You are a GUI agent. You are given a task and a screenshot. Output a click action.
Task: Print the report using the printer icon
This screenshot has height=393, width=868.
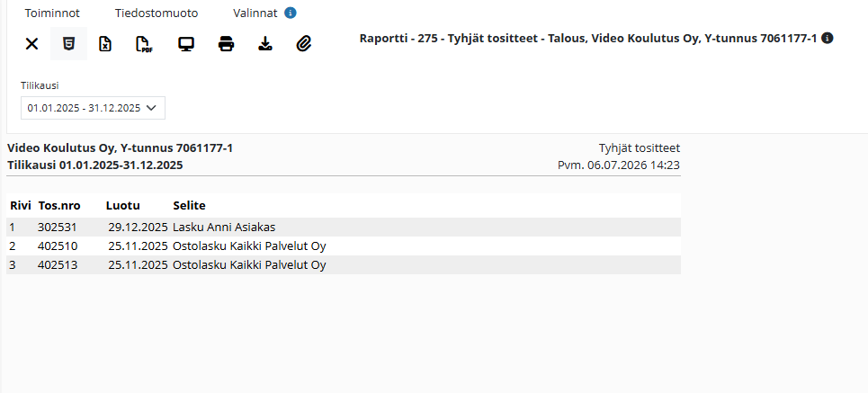pos(226,44)
